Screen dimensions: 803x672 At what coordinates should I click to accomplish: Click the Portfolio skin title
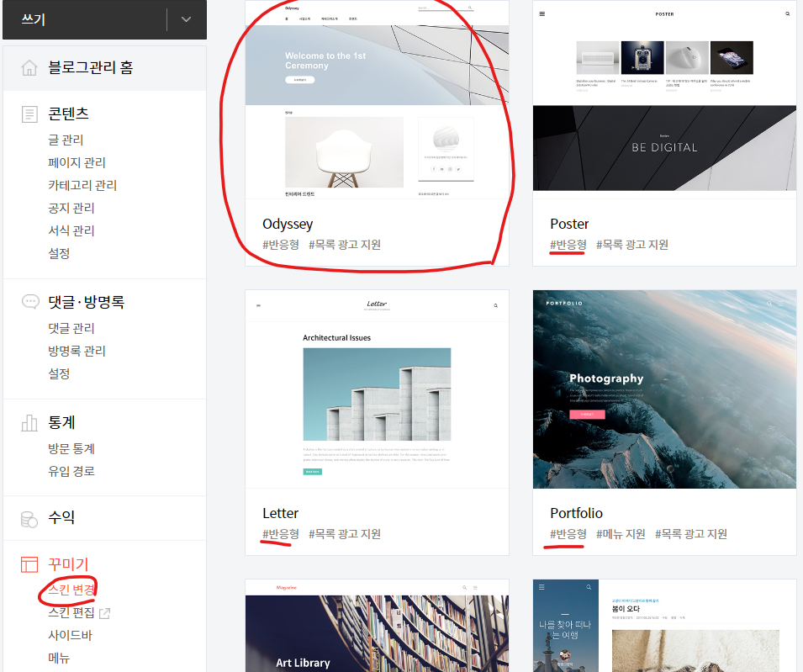[x=577, y=513]
